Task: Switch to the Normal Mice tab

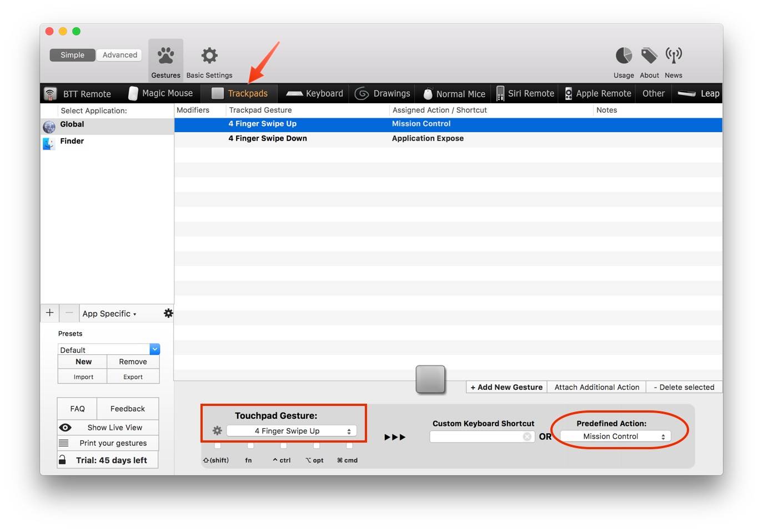Action: [x=454, y=93]
